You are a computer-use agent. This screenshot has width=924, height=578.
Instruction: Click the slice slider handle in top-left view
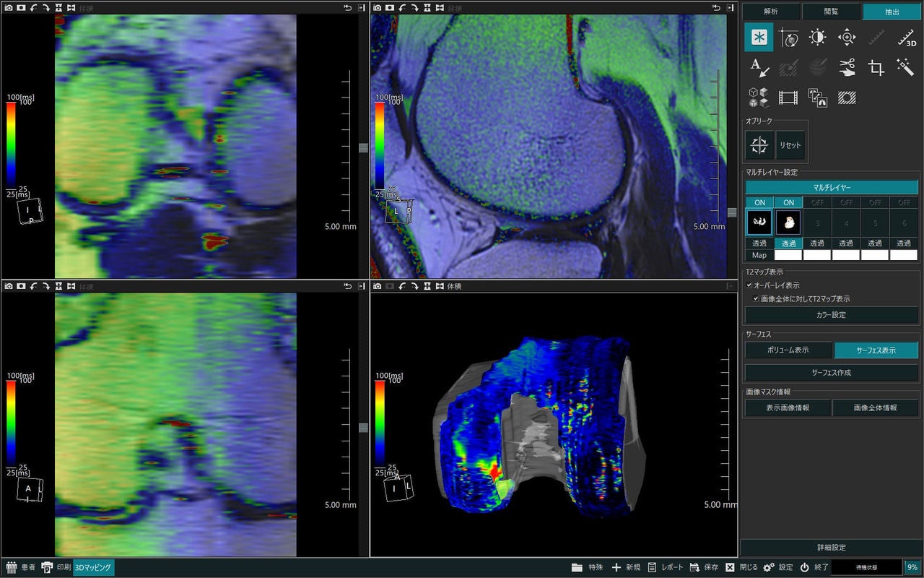tap(363, 147)
